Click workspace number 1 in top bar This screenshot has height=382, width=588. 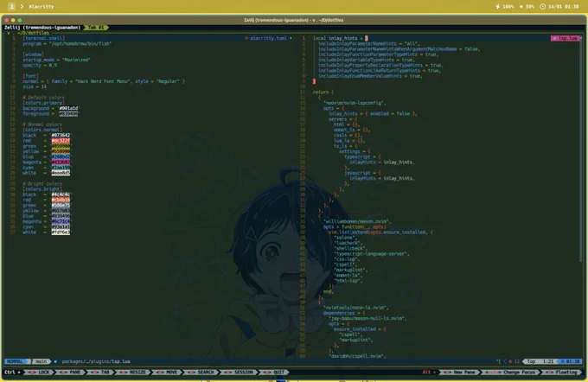11,6
